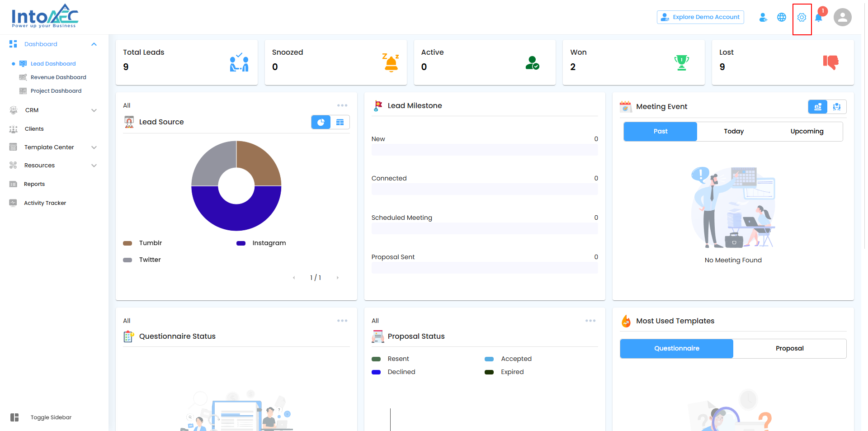Click the Most Used Templates flame icon

(626, 321)
